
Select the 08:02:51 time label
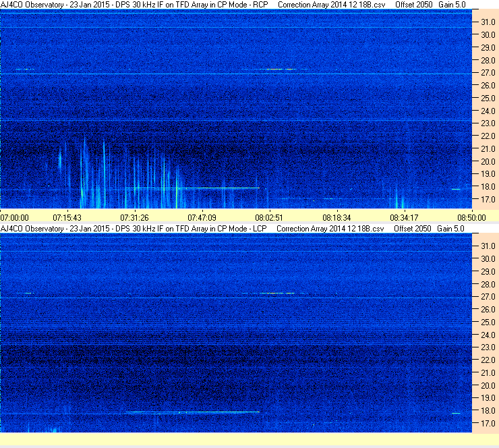[269, 218]
